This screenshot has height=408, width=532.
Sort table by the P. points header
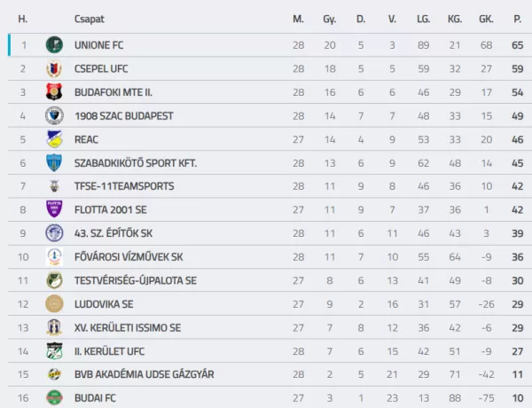(518, 19)
